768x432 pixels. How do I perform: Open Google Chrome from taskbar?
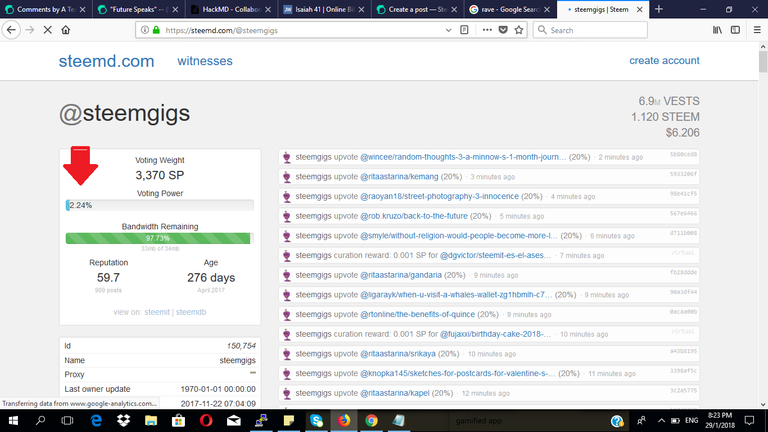(371, 420)
